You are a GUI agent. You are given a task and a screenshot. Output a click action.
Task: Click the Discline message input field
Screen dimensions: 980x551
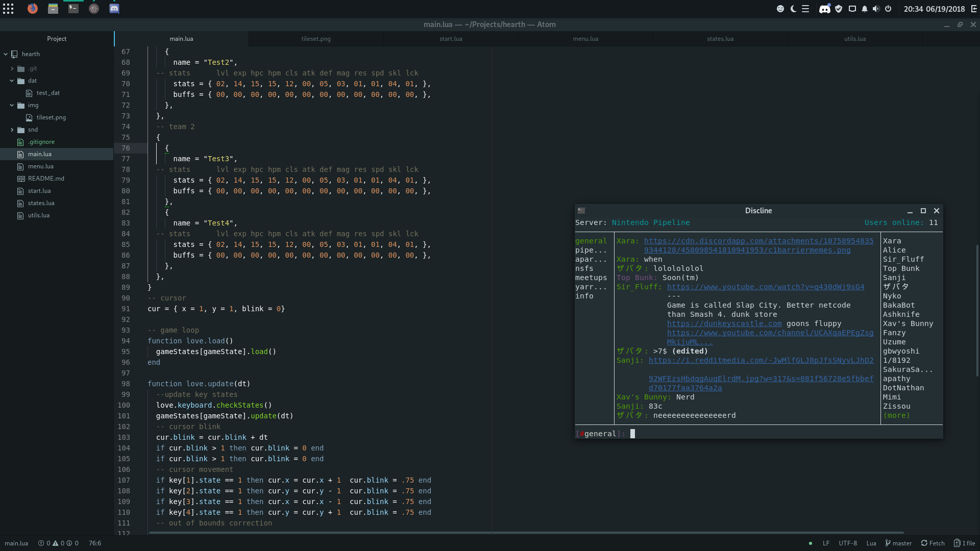point(758,434)
